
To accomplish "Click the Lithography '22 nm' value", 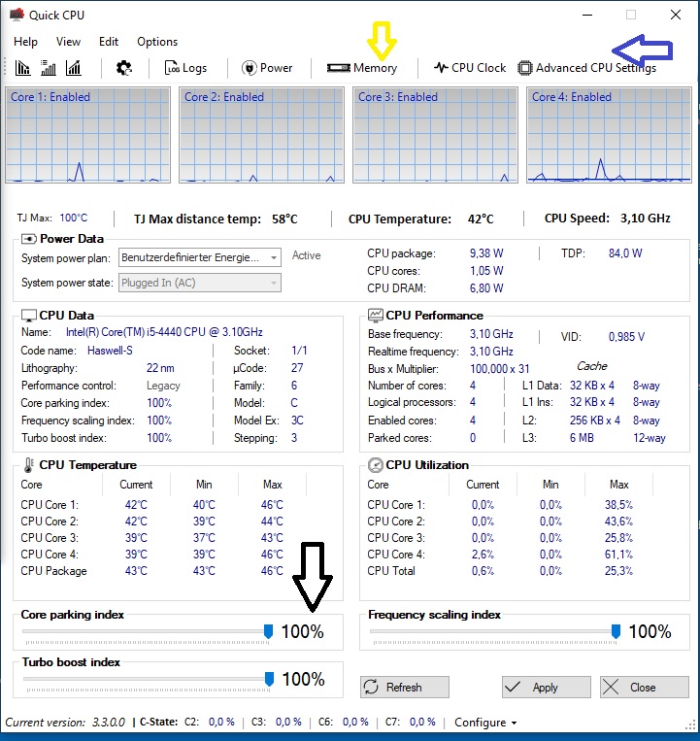I will [x=160, y=368].
